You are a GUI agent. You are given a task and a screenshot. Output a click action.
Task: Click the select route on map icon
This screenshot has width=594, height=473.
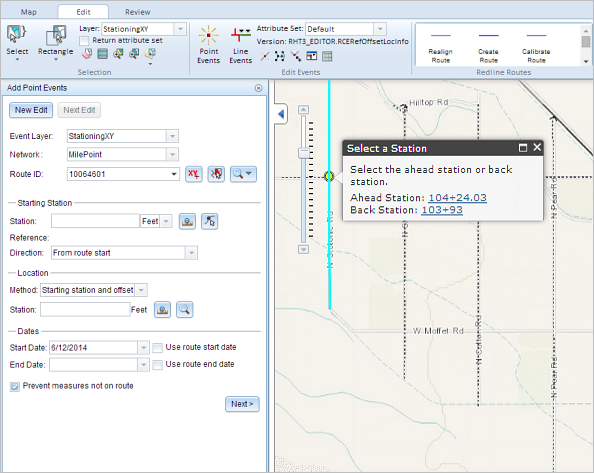tap(216, 174)
